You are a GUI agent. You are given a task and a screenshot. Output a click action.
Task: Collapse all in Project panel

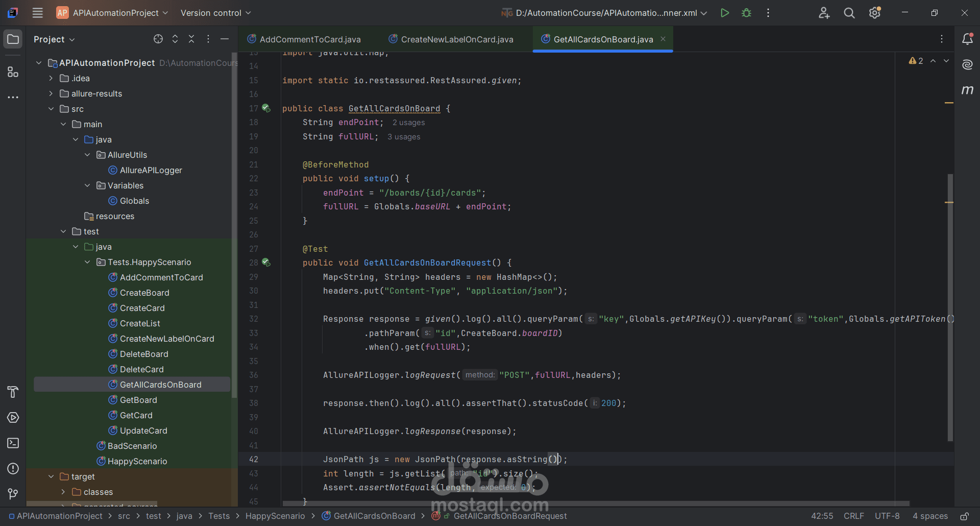[x=191, y=39]
